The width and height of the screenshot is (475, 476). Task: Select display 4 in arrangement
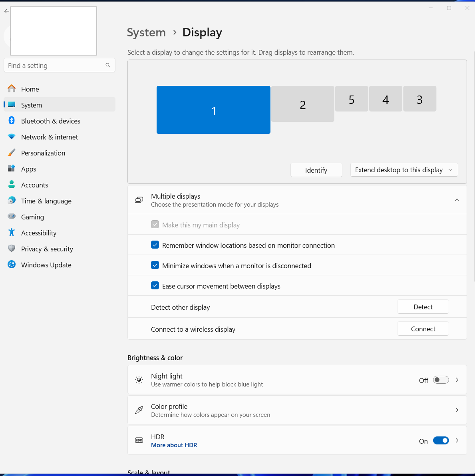(x=386, y=99)
